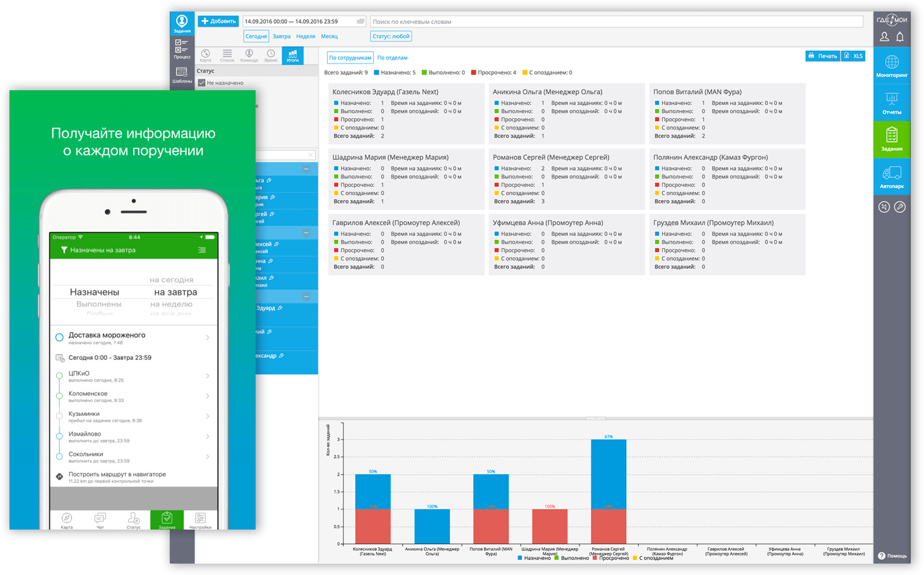Tap the filter funnel icon in phone header
This screenshot has width=924, height=575.
pyautogui.click(x=64, y=250)
